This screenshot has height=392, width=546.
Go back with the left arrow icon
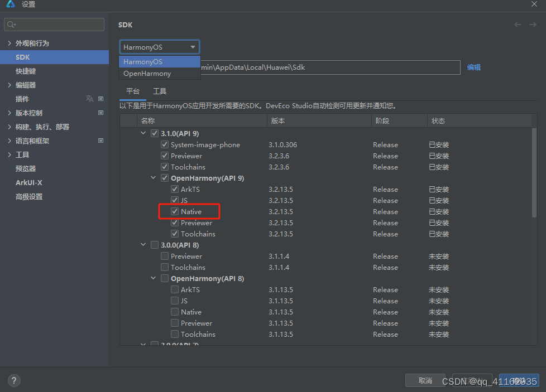pos(518,25)
